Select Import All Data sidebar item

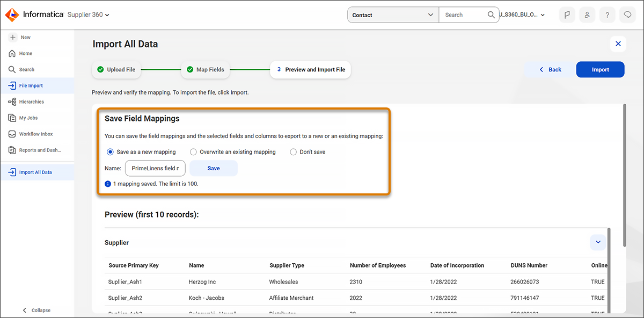click(x=37, y=172)
